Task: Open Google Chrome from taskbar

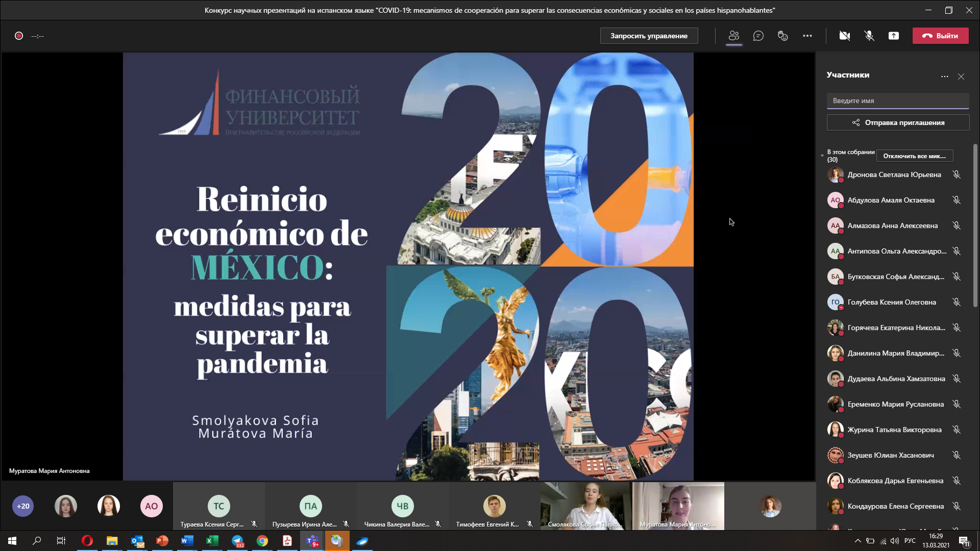Action: 262,541
